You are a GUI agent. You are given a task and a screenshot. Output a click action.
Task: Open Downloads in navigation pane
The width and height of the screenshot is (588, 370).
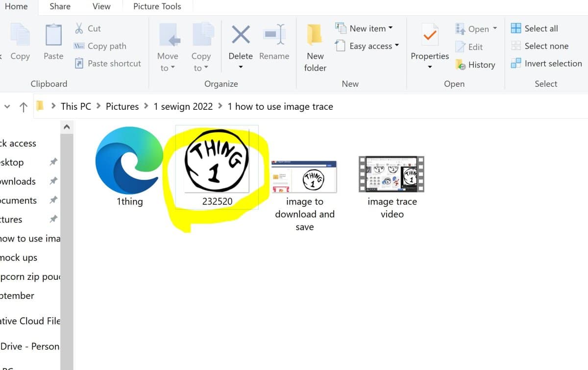[18, 182]
